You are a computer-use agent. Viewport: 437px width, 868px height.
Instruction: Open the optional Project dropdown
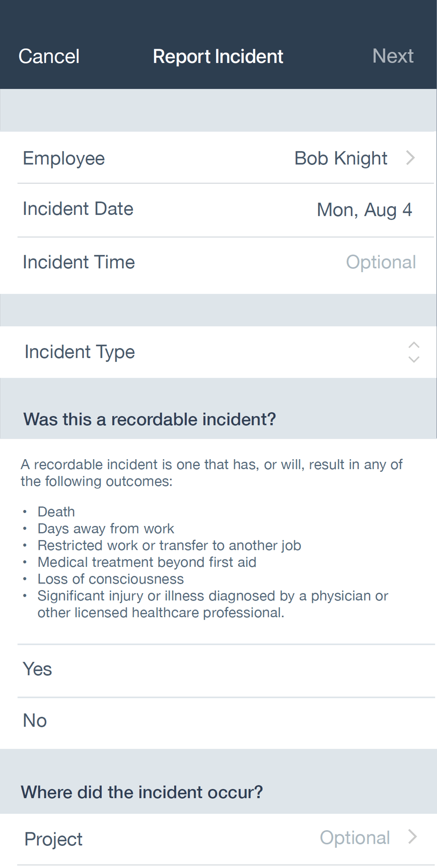click(355, 838)
